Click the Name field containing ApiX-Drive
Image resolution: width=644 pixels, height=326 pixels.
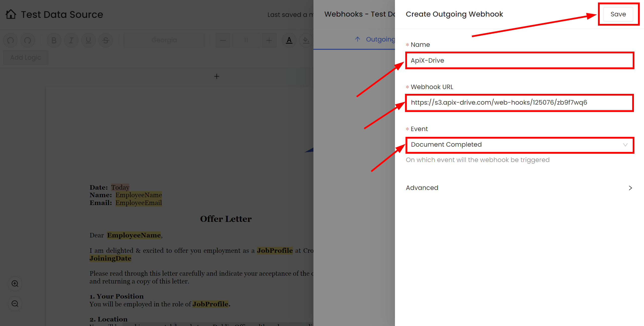click(519, 61)
